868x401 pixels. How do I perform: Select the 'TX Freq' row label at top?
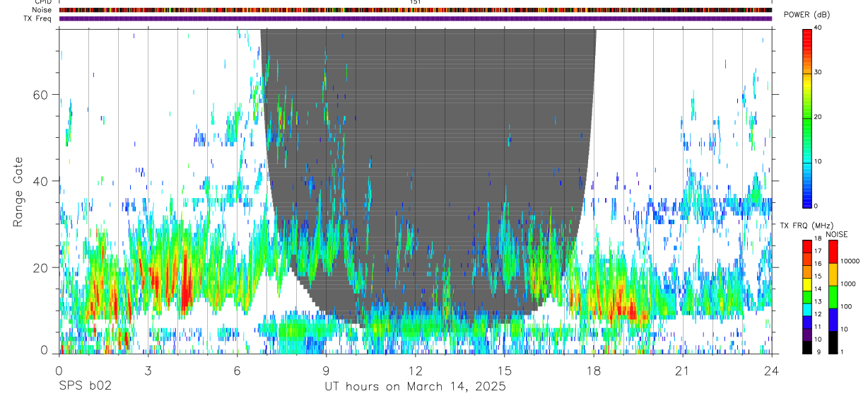tap(38, 18)
